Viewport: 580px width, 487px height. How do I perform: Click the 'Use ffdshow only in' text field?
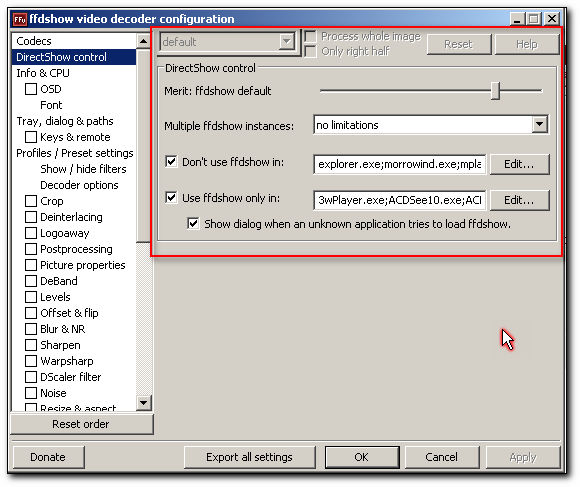click(x=399, y=200)
